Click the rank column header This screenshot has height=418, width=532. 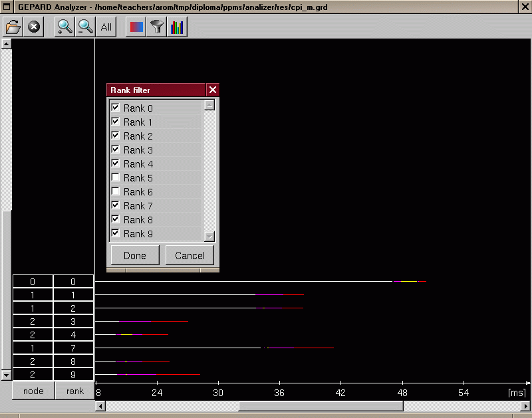(x=74, y=391)
